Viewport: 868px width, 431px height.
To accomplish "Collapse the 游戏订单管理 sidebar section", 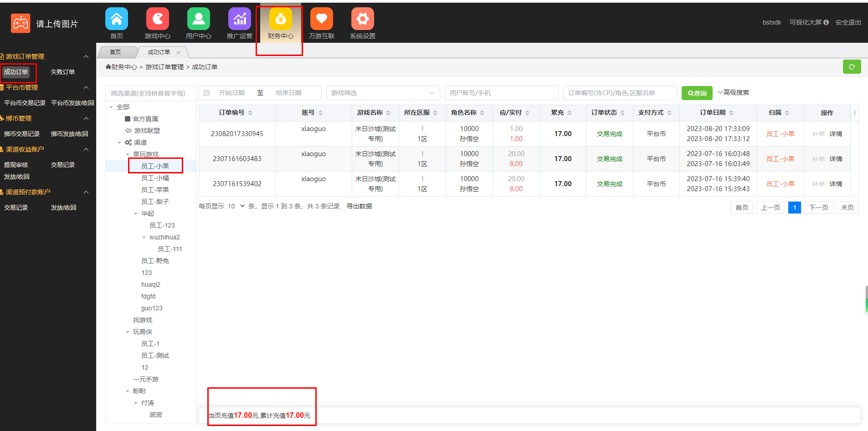I will tap(86, 56).
